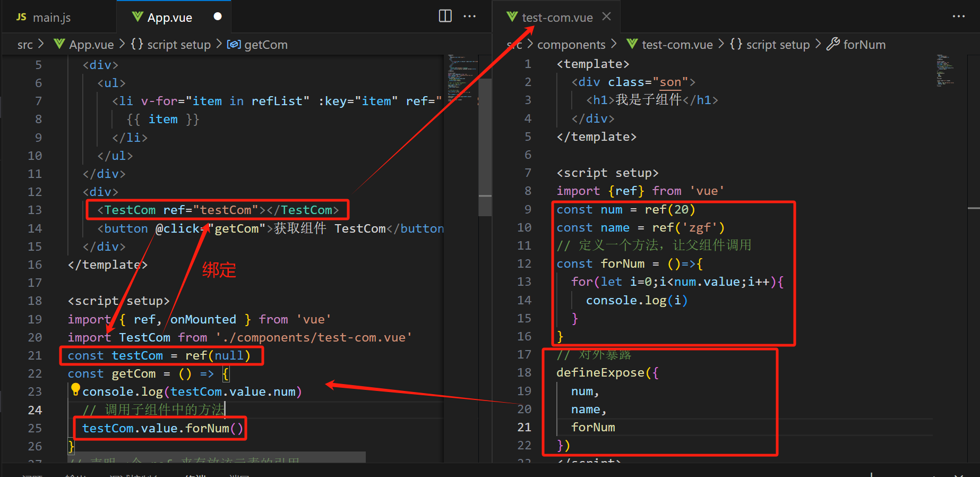The height and width of the screenshot is (477, 980).
Task: Click 'defineExpose({' in test-com.vue
Action: click(607, 372)
